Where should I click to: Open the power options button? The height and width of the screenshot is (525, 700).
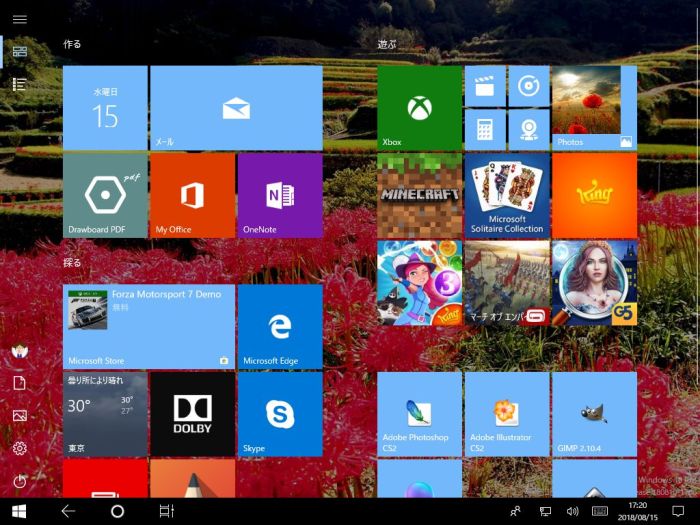[x=20, y=481]
